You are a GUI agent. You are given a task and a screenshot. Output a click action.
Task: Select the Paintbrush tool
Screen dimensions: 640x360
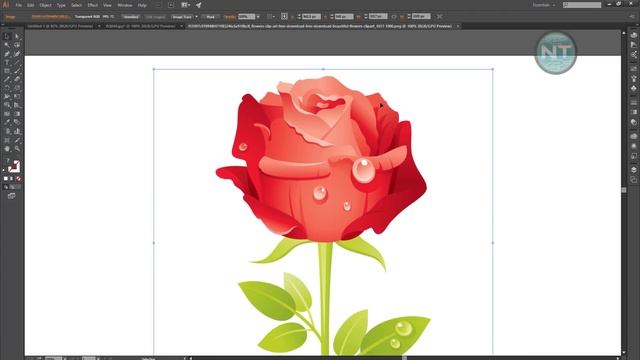pos(17,71)
